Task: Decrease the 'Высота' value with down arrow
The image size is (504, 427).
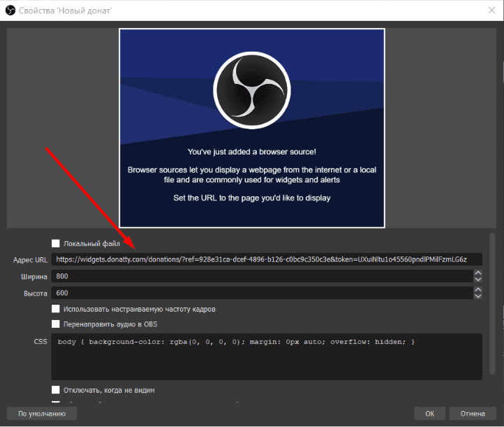Action: (x=478, y=296)
